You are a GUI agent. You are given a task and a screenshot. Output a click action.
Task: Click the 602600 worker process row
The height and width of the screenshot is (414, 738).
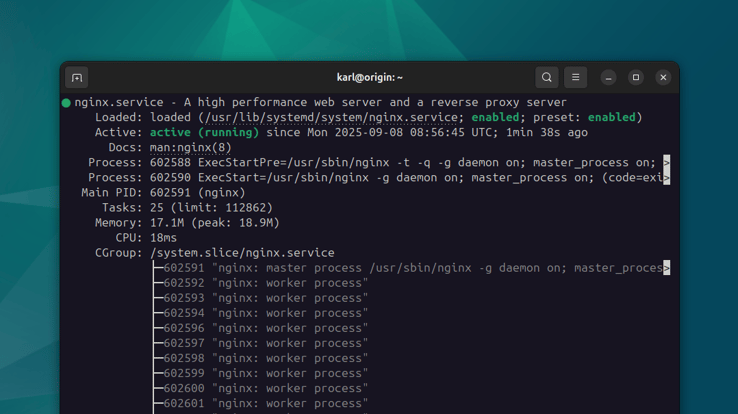266,389
